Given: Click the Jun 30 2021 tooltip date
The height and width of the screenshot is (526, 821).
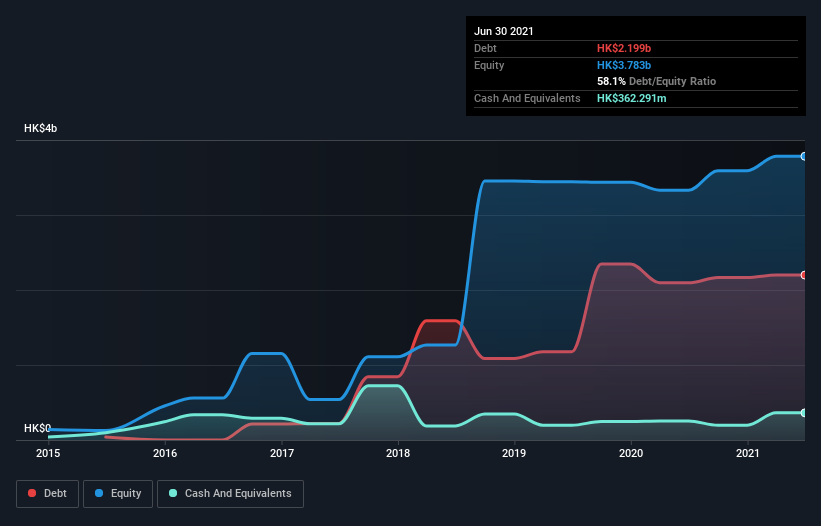Looking at the screenshot, I should 504,31.
